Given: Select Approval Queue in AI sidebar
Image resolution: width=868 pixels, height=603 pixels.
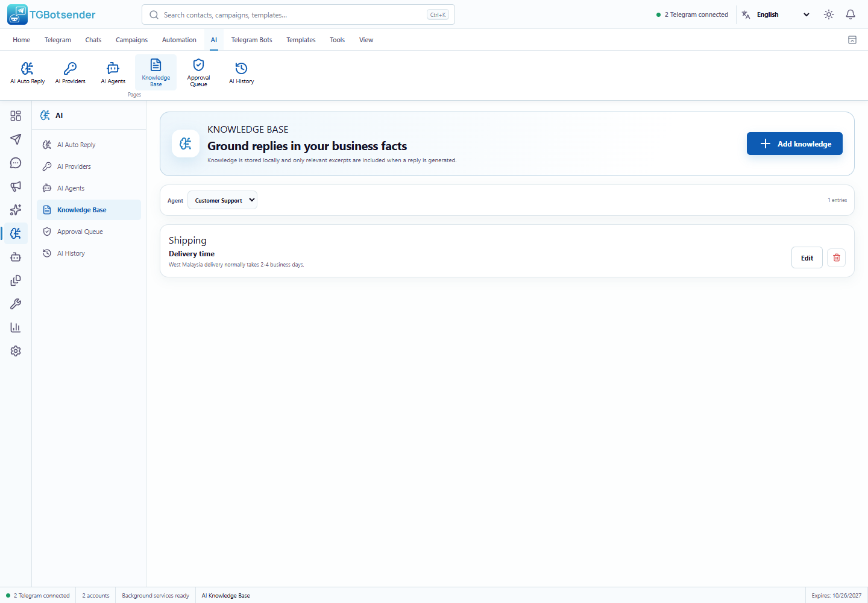Looking at the screenshot, I should pos(89,232).
